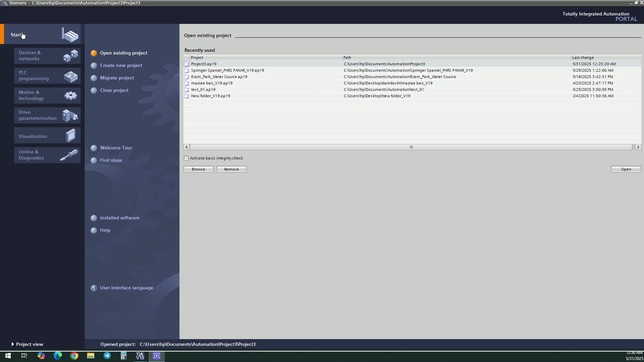Sort by the Path column header

tap(456, 58)
